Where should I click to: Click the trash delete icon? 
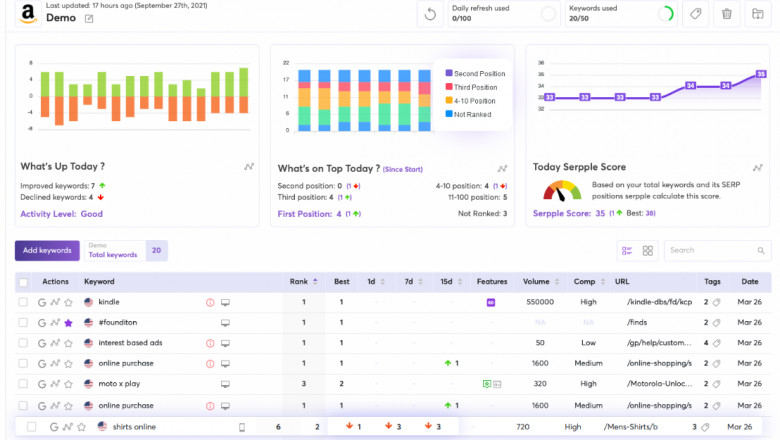click(727, 14)
